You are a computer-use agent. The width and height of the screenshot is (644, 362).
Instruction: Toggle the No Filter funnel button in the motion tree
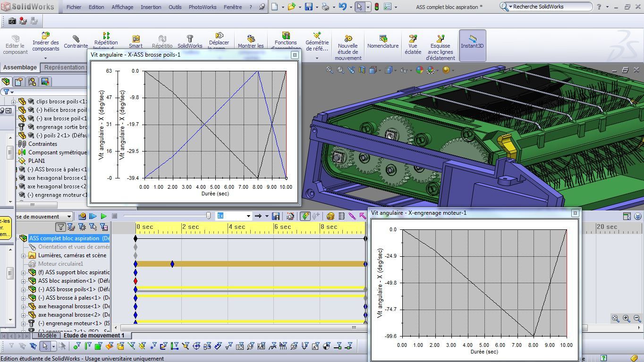pos(60,227)
